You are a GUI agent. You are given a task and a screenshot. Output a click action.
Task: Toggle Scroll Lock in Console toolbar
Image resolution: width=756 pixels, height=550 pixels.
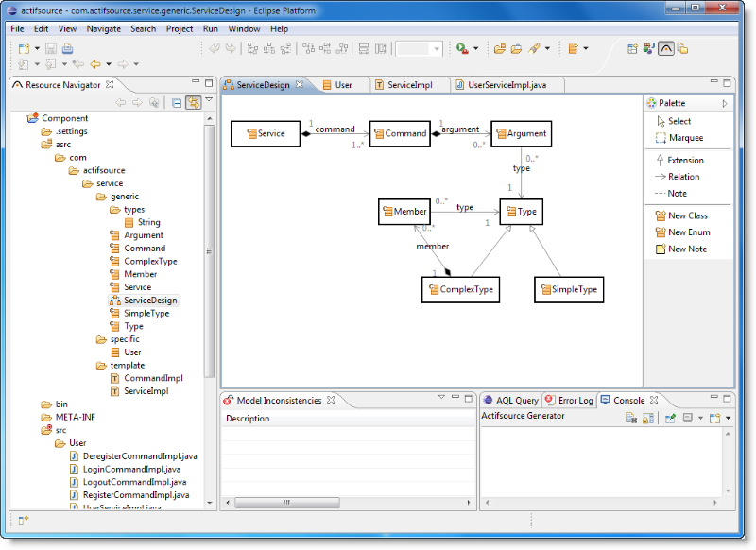[648, 418]
